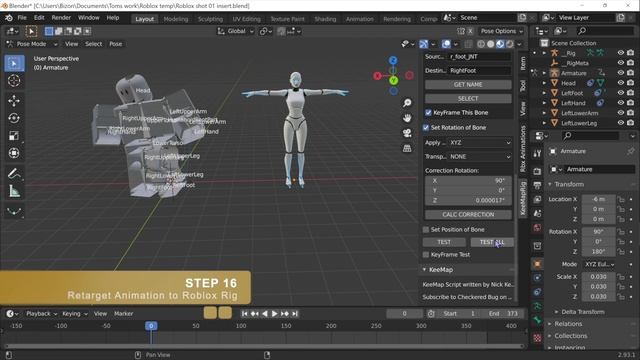This screenshot has height=360, width=640.
Task: Click the TEST button
Action: (x=444, y=242)
